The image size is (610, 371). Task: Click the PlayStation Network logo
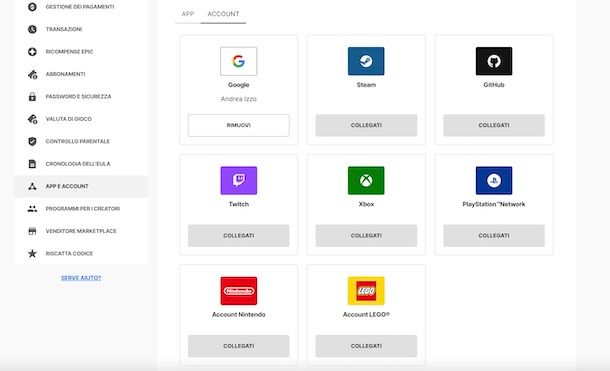494,180
